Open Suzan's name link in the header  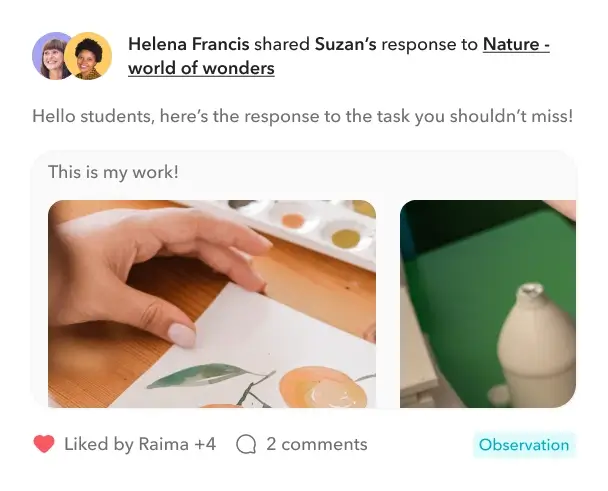coord(345,44)
